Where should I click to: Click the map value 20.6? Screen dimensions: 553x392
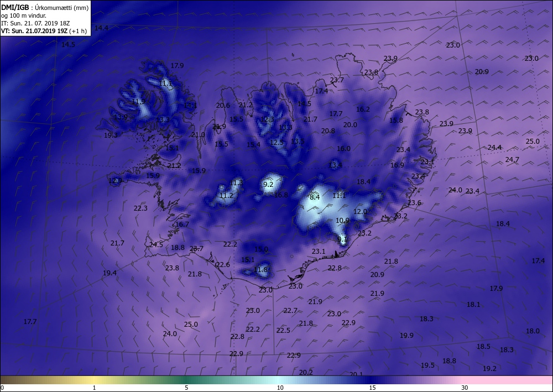pos(223,106)
